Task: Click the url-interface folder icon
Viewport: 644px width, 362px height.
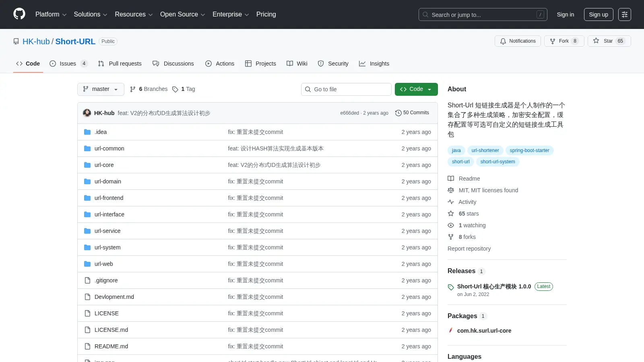Action: tap(87, 214)
